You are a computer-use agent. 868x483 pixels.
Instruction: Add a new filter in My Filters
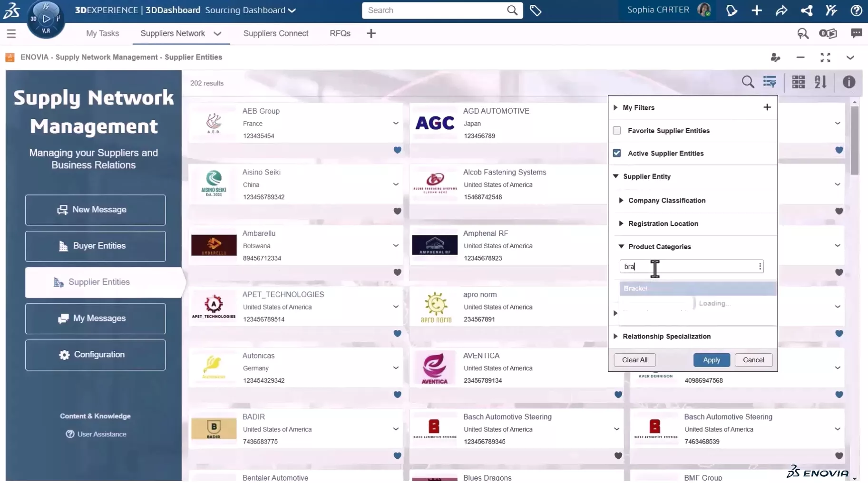[767, 107]
